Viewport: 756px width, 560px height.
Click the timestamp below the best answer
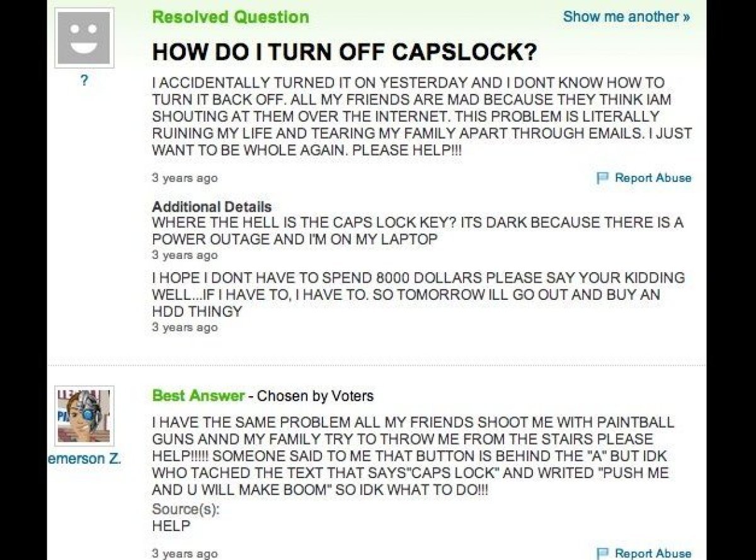[184, 552]
